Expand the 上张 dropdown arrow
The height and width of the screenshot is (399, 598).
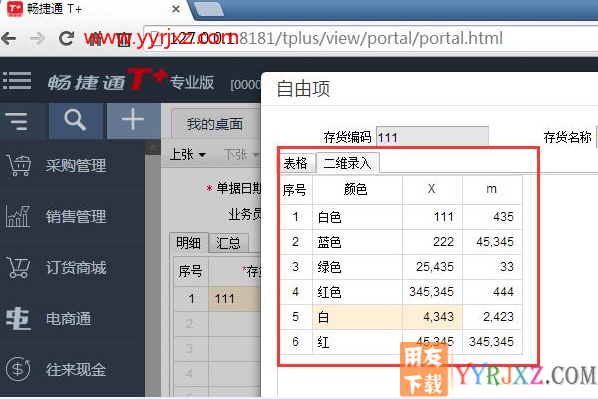click(202, 155)
